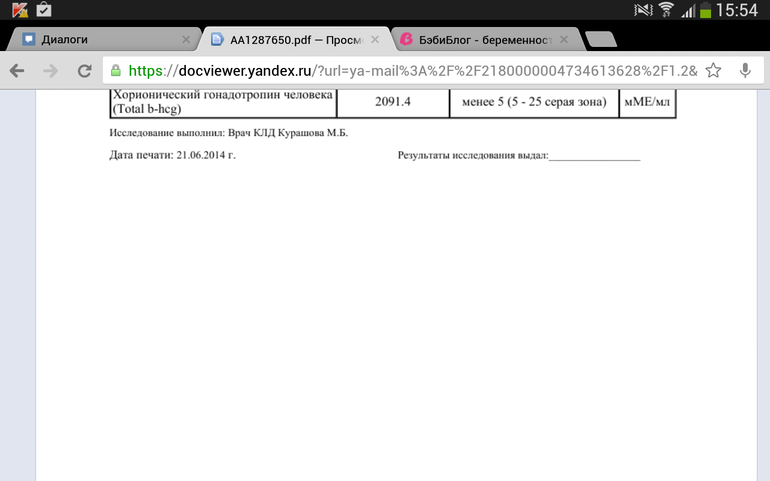Screen dimensions: 770x481
Task: Click the forward navigation arrow
Action: (x=51, y=71)
